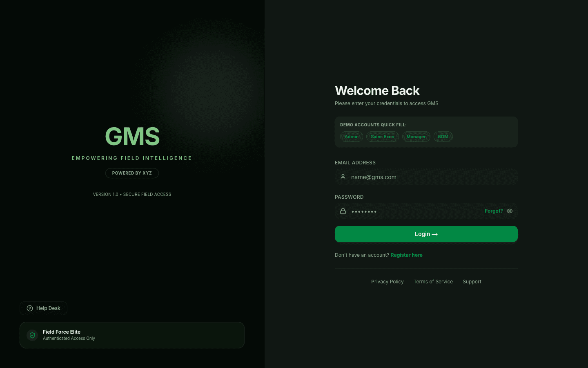Open the Privacy Policy link
The image size is (588, 368).
[388, 282]
